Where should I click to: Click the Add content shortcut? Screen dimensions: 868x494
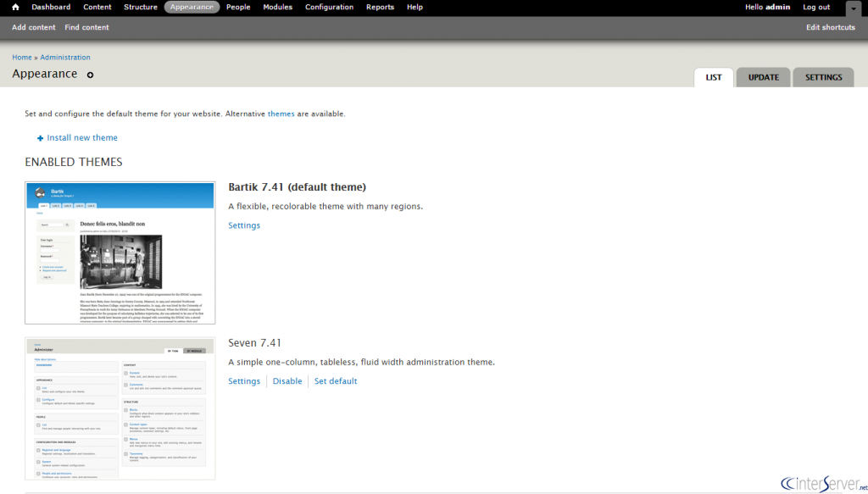click(x=34, y=27)
